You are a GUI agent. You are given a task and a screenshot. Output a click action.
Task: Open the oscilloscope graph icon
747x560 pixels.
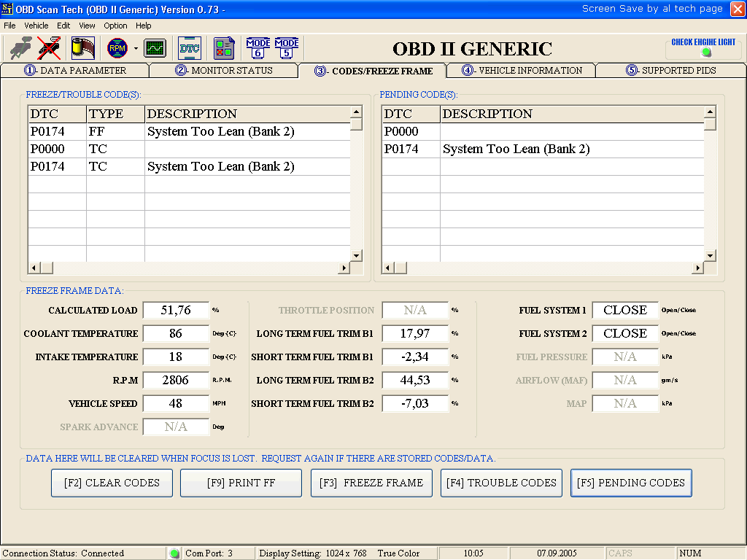[x=155, y=48]
